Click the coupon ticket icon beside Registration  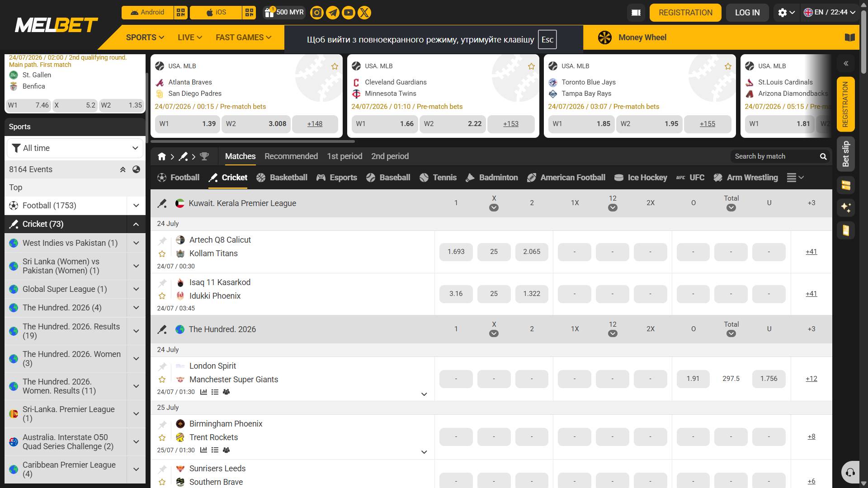636,13
